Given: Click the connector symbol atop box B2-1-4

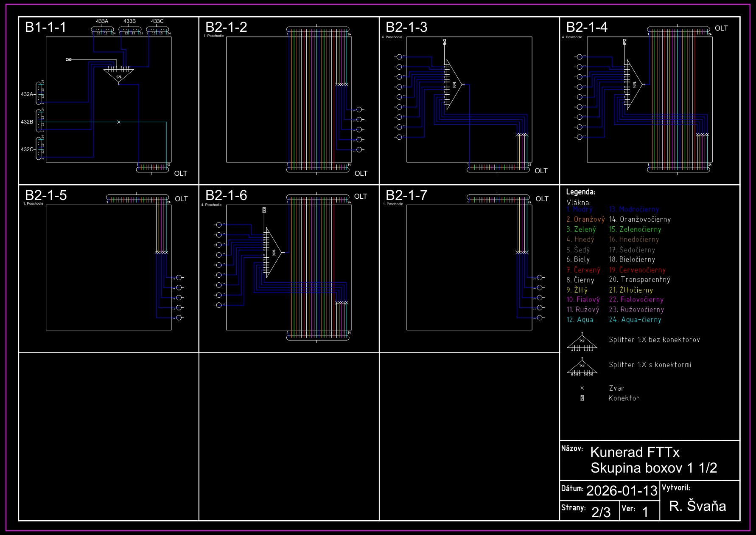Looking at the screenshot, I should click(x=624, y=42).
